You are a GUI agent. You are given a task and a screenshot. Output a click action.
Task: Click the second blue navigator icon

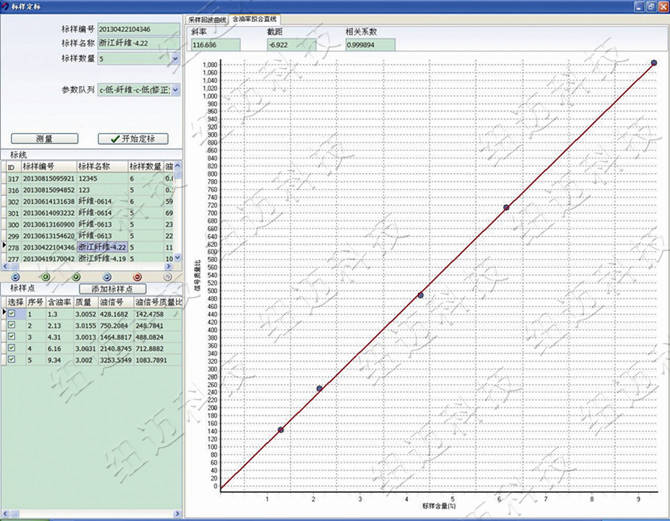(106, 276)
